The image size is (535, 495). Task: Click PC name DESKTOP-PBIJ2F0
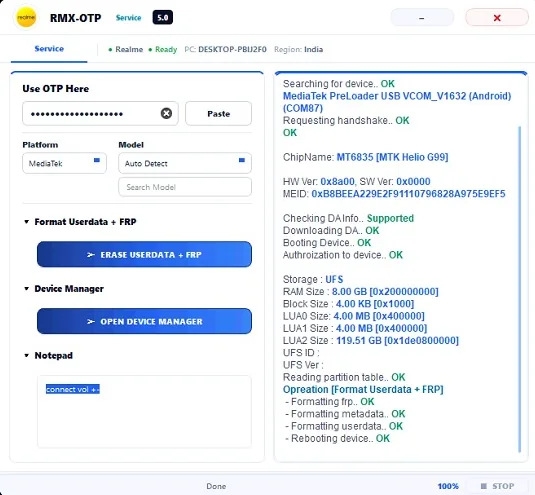coord(232,49)
